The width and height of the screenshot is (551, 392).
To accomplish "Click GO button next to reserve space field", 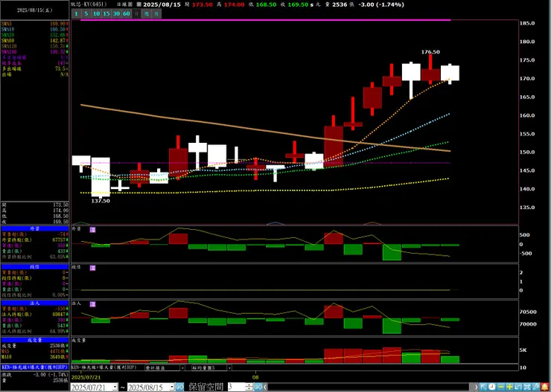I will coord(258,387).
